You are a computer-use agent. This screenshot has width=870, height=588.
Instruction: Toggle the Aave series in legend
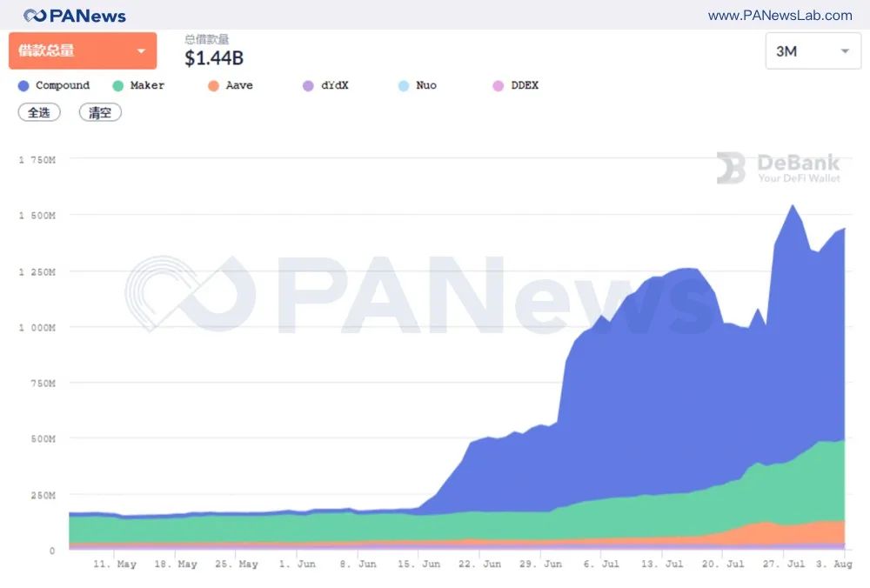231,85
